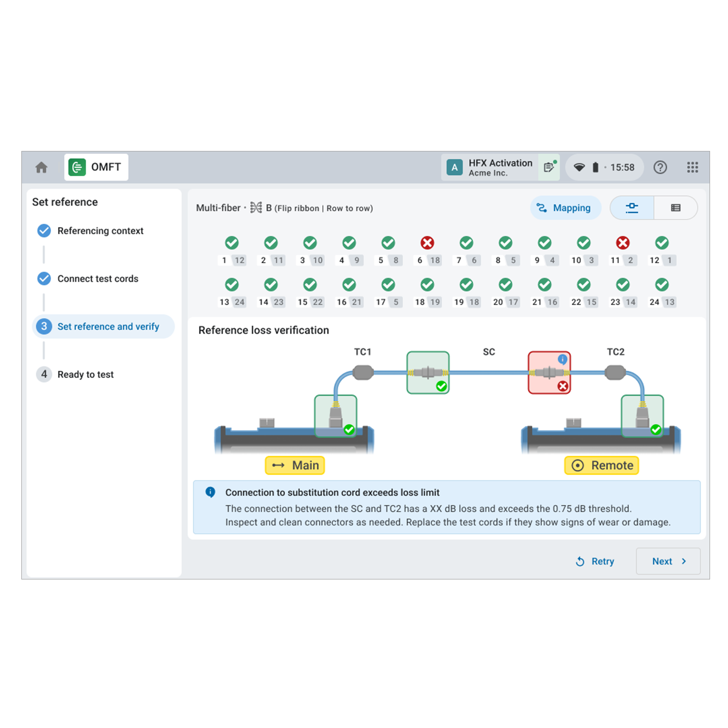Image resolution: width=728 pixels, height=728 pixels.
Task: Click the Wi-Fi status icon
Action: [579, 167]
